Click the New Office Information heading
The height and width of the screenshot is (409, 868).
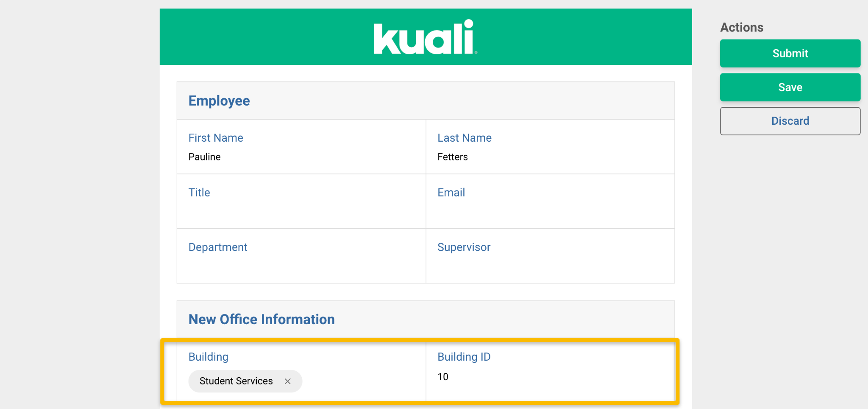click(x=262, y=319)
